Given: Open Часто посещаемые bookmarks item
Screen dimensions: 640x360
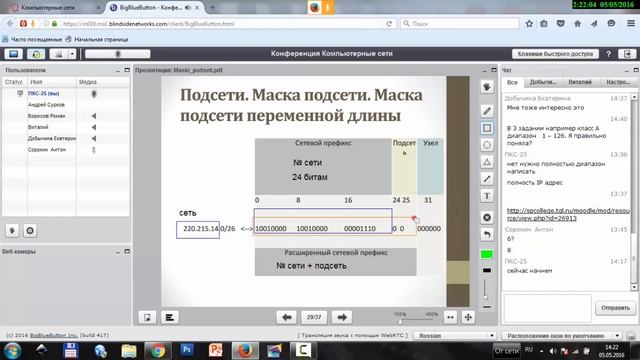Looking at the screenshot, I should pos(32,40).
